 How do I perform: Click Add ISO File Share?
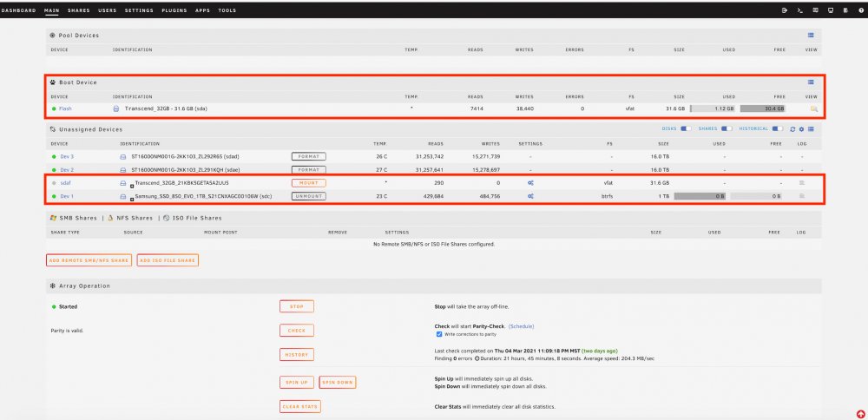point(168,260)
